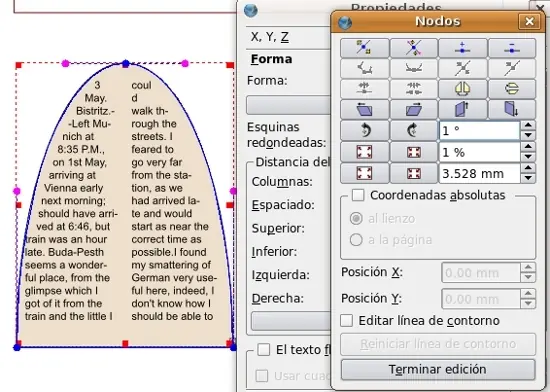Click the reset control points icon

tap(463, 68)
